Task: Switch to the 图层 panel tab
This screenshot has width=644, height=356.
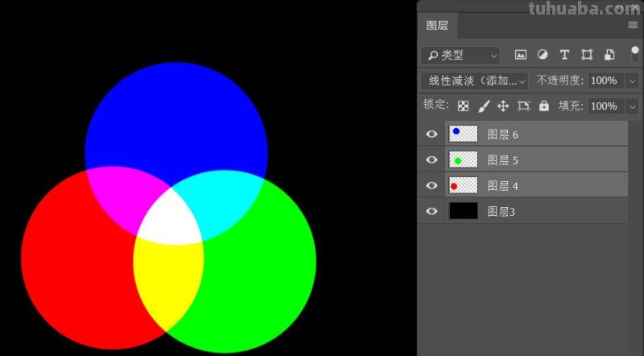Action: click(437, 26)
